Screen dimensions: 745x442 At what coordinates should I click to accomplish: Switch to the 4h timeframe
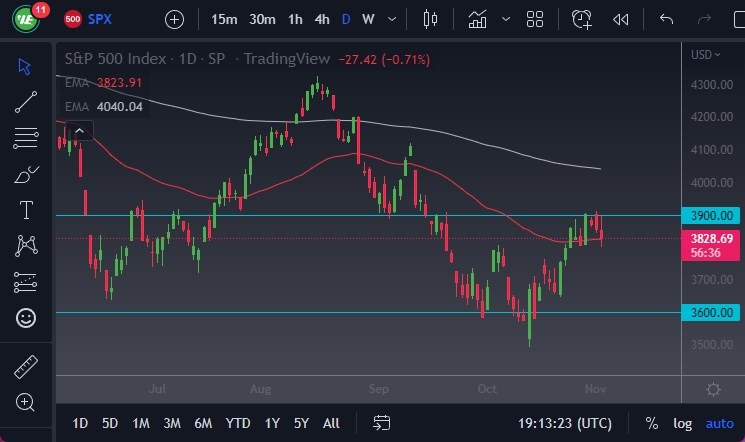point(321,19)
